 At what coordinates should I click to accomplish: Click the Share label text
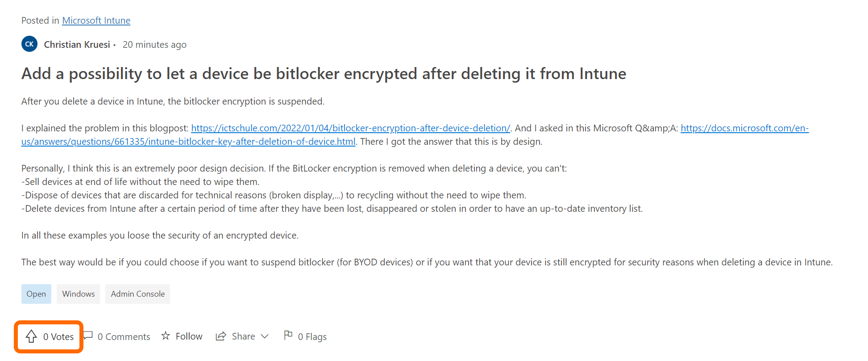pyautogui.click(x=243, y=336)
